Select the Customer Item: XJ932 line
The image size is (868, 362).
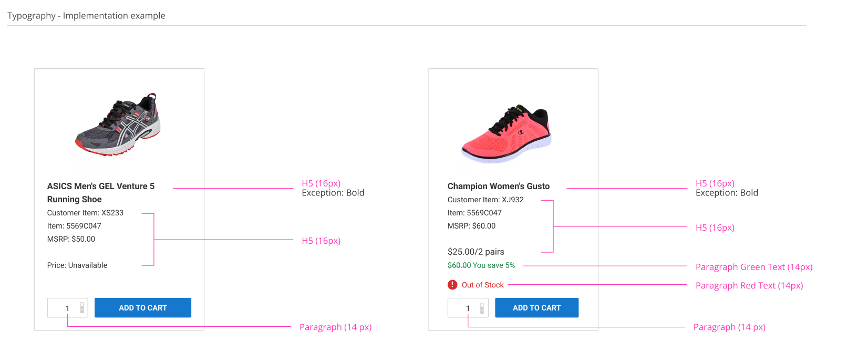coord(485,200)
